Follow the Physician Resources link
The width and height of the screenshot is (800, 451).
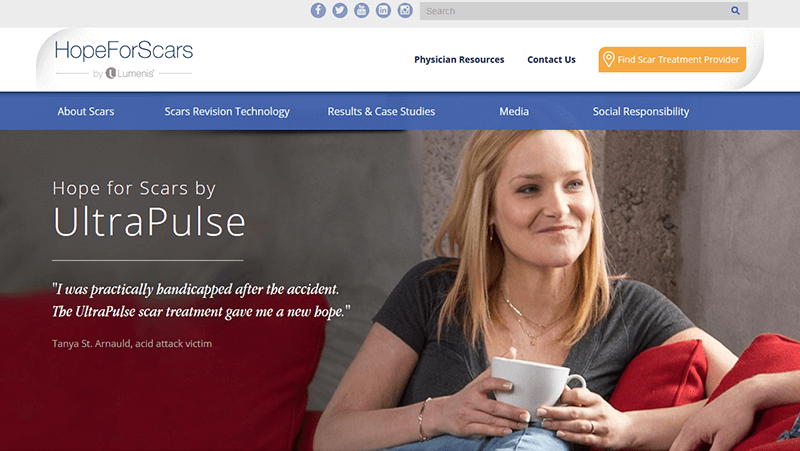tap(459, 60)
